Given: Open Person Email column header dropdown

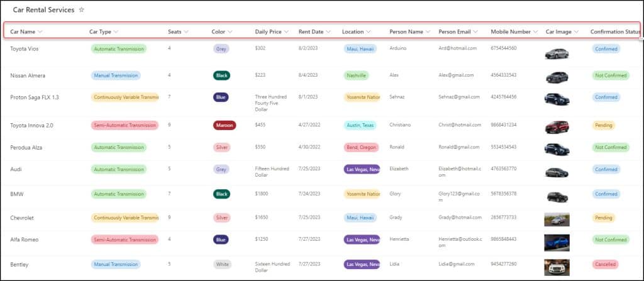Looking at the screenshot, I should [x=475, y=31].
